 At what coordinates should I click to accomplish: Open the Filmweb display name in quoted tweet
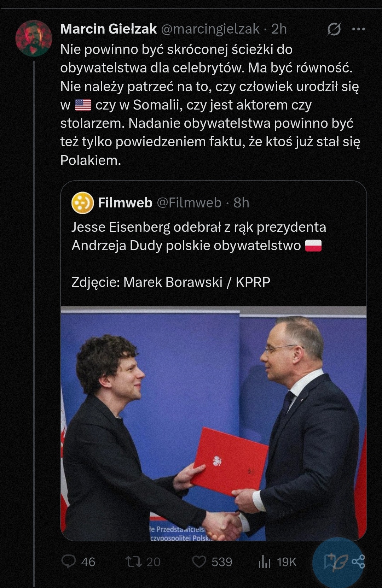click(125, 203)
